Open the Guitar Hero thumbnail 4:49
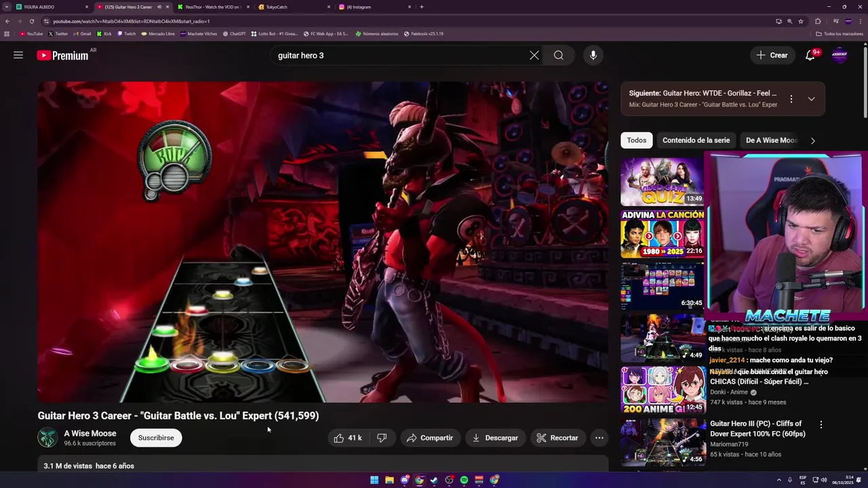 click(663, 338)
